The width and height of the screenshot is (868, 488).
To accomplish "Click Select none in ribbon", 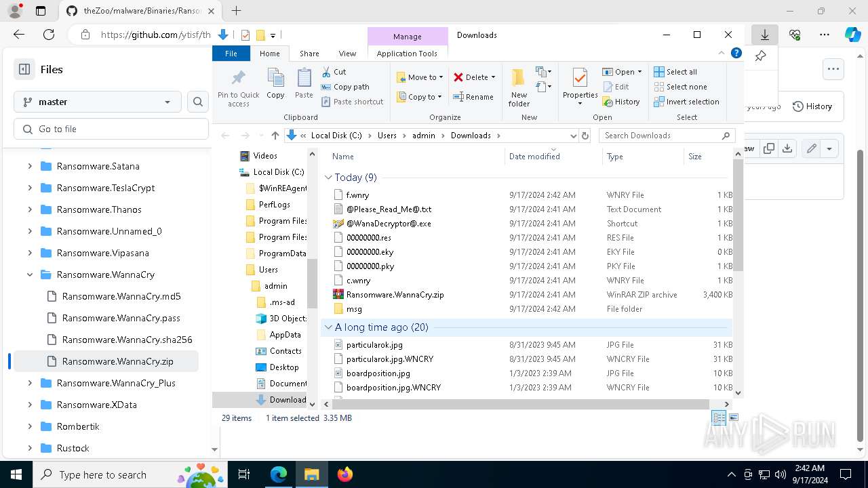I will click(x=680, y=87).
